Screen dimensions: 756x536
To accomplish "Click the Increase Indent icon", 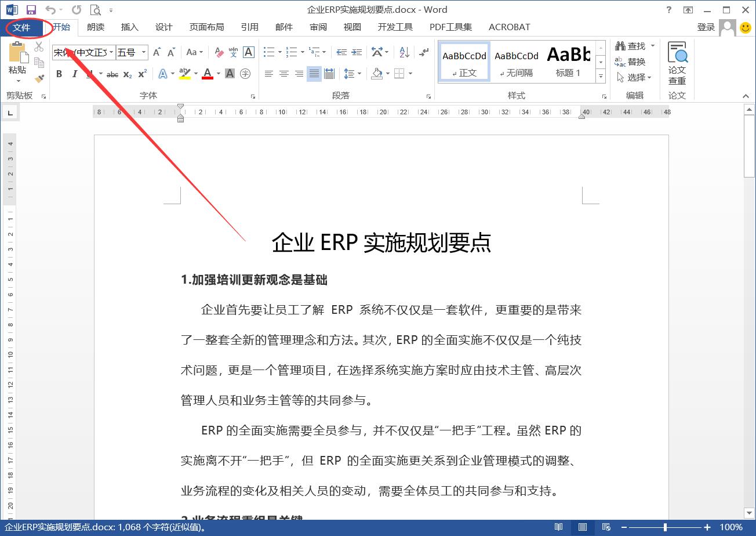I will [358, 53].
